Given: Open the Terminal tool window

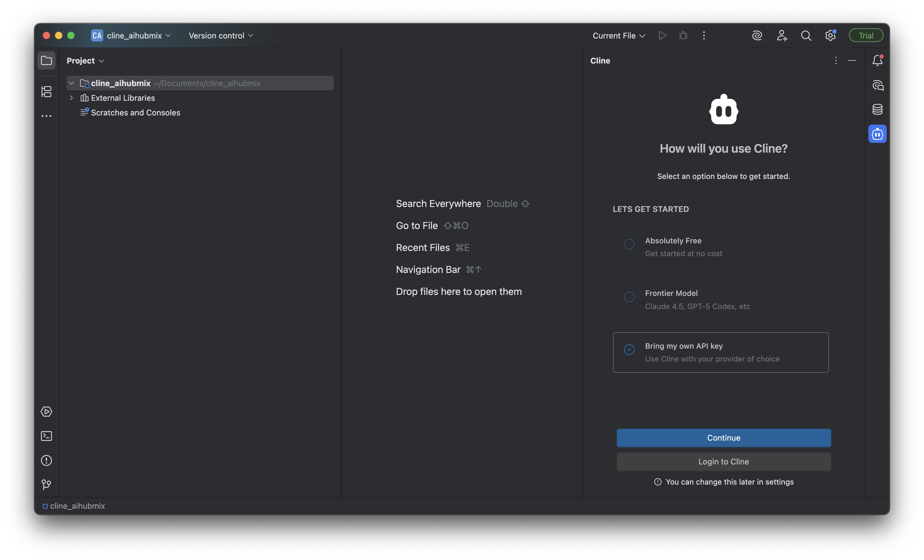Looking at the screenshot, I should [46, 436].
